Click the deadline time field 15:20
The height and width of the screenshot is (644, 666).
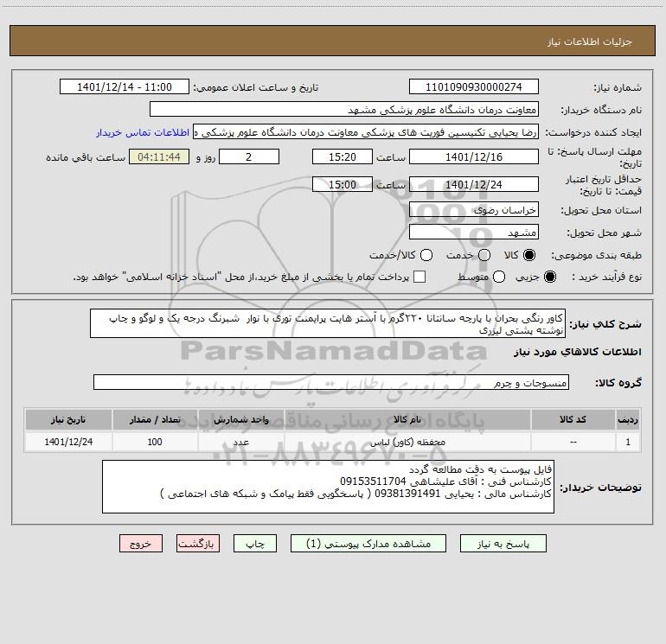(343, 156)
